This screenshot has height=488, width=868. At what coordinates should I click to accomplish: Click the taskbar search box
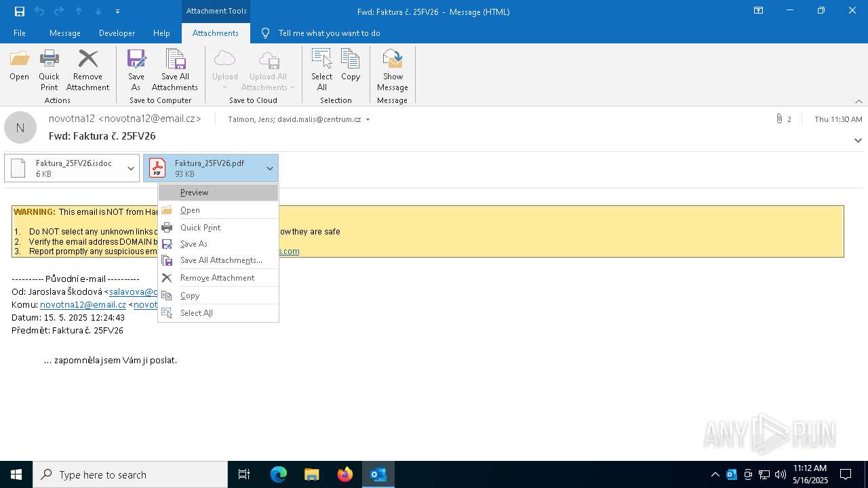click(130, 474)
